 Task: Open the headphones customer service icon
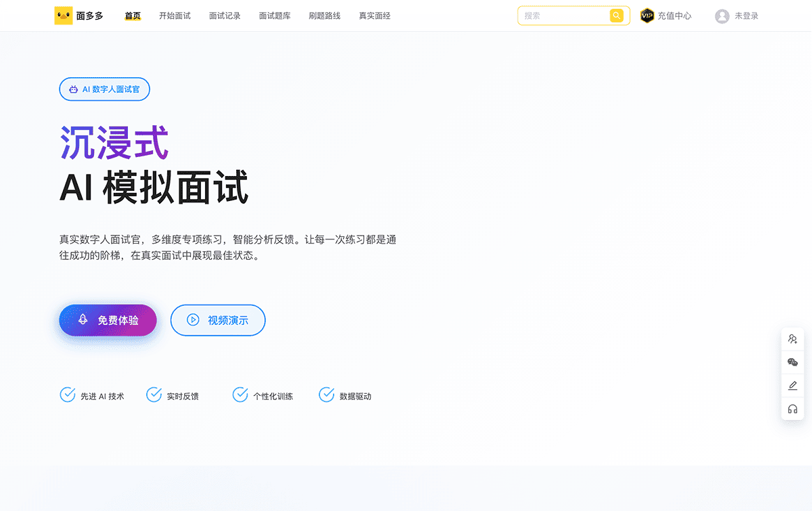tap(792, 409)
